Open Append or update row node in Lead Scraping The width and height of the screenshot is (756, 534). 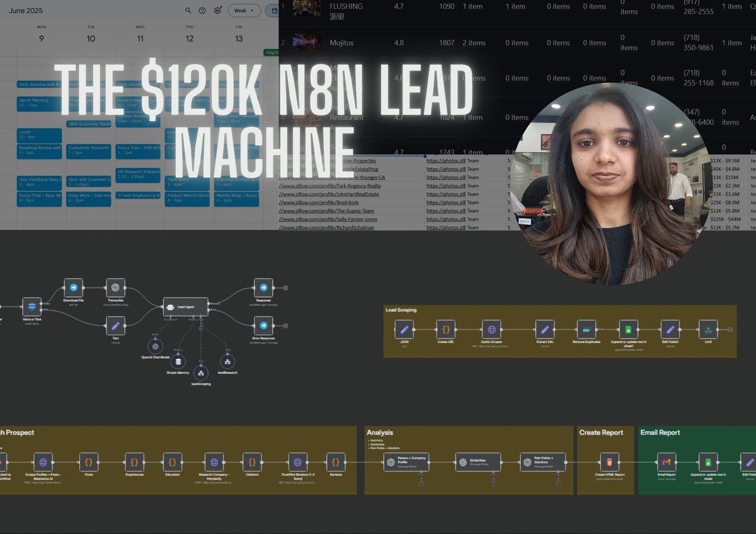[x=627, y=329]
